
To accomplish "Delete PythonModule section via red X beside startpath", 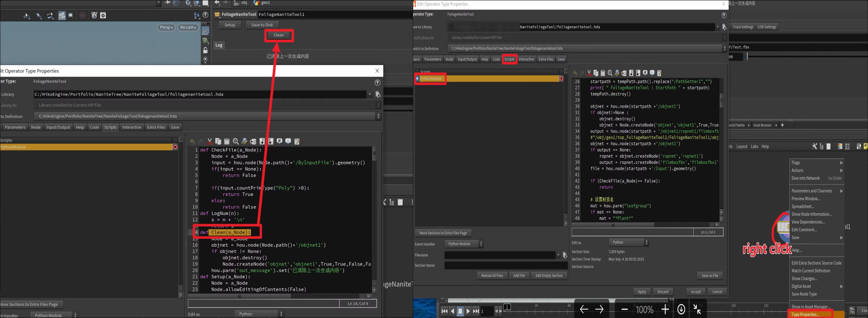I will [x=561, y=79].
